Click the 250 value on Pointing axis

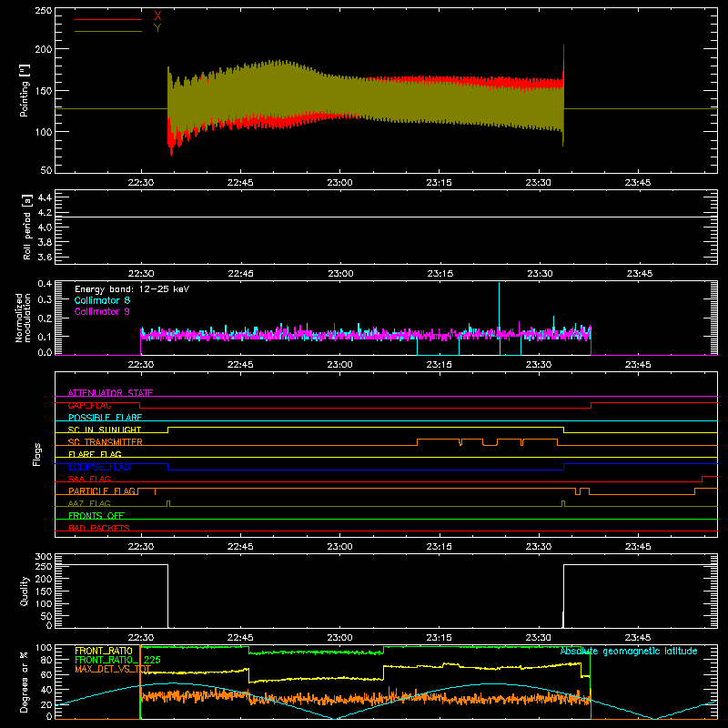tap(44, 10)
